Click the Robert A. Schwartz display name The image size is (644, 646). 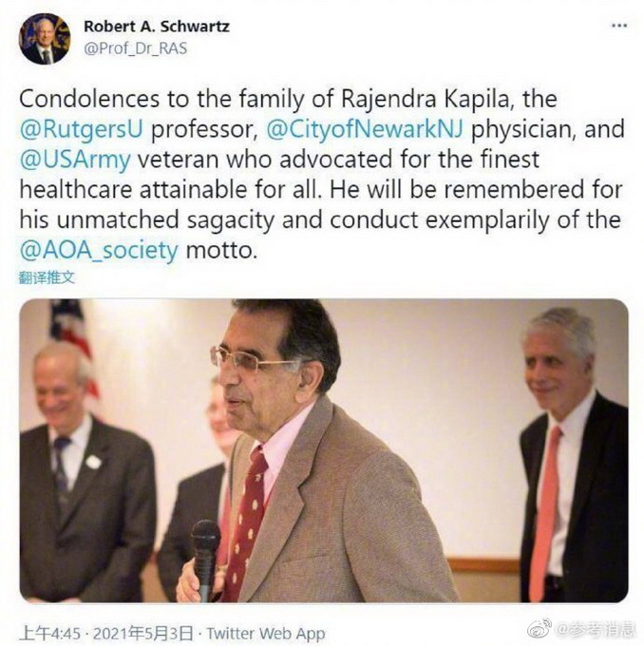coord(157,27)
